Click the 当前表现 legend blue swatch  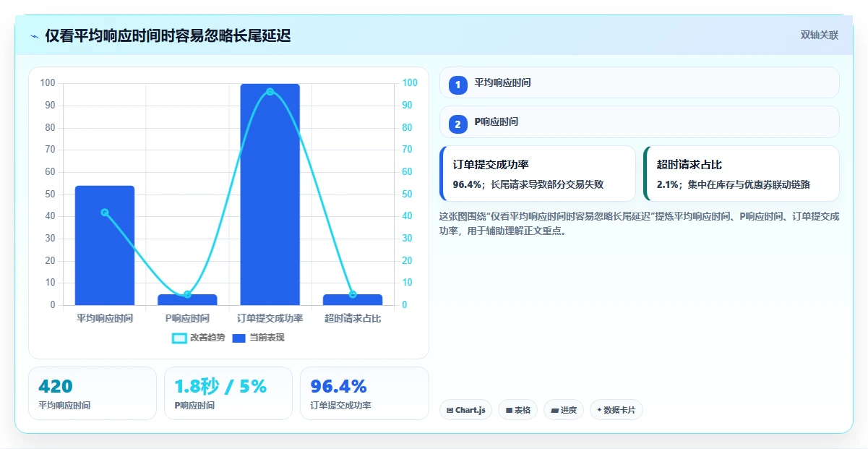239,338
